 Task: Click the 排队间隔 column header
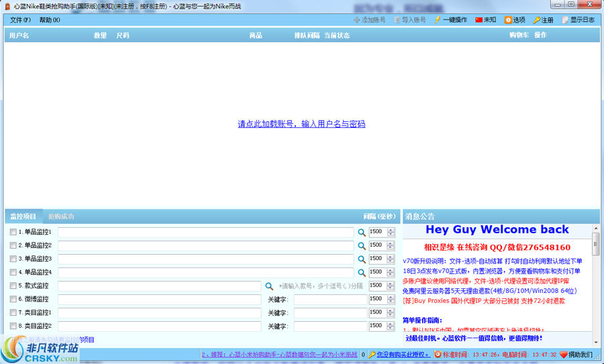[x=307, y=36]
